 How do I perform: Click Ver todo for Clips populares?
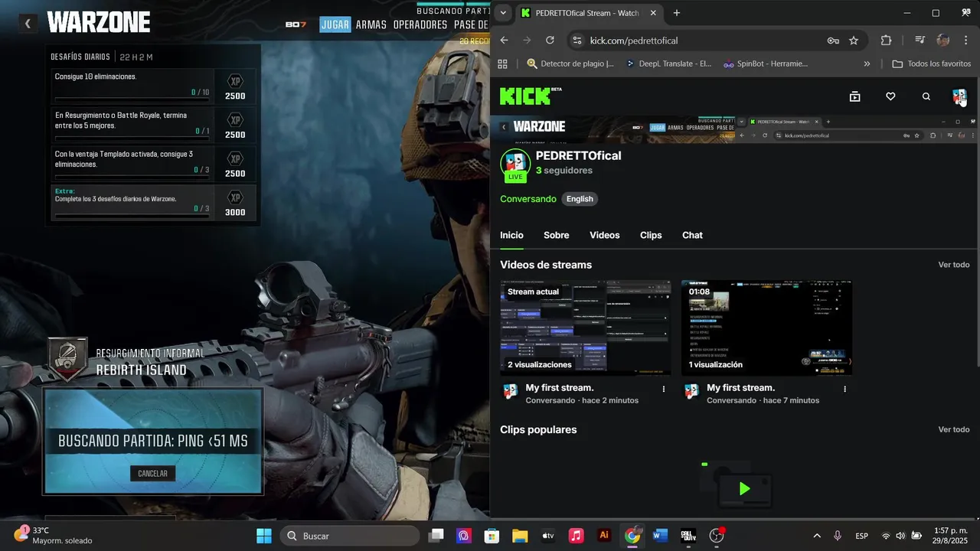coord(954,429)
